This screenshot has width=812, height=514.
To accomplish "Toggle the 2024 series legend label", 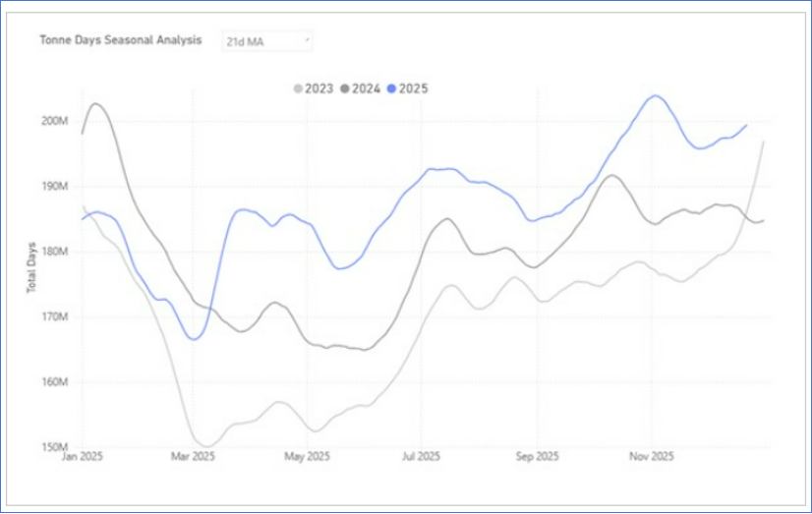I will tap(366, 88).
